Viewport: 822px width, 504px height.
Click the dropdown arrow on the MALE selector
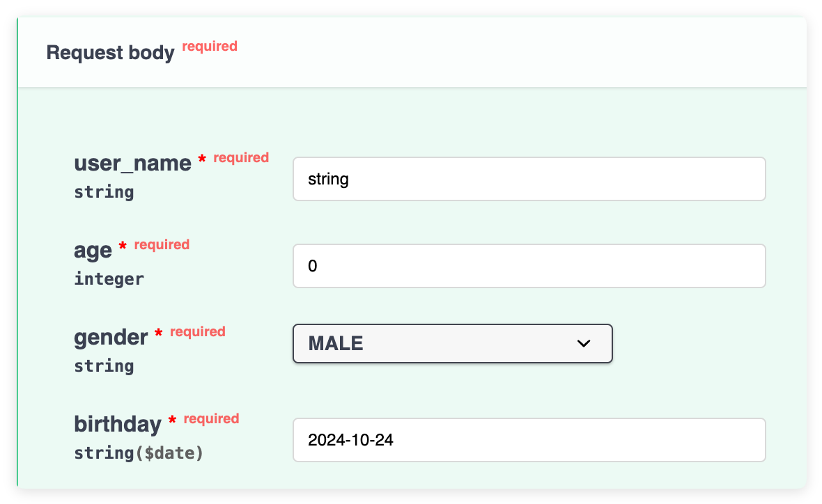click(x=584, y=343)
